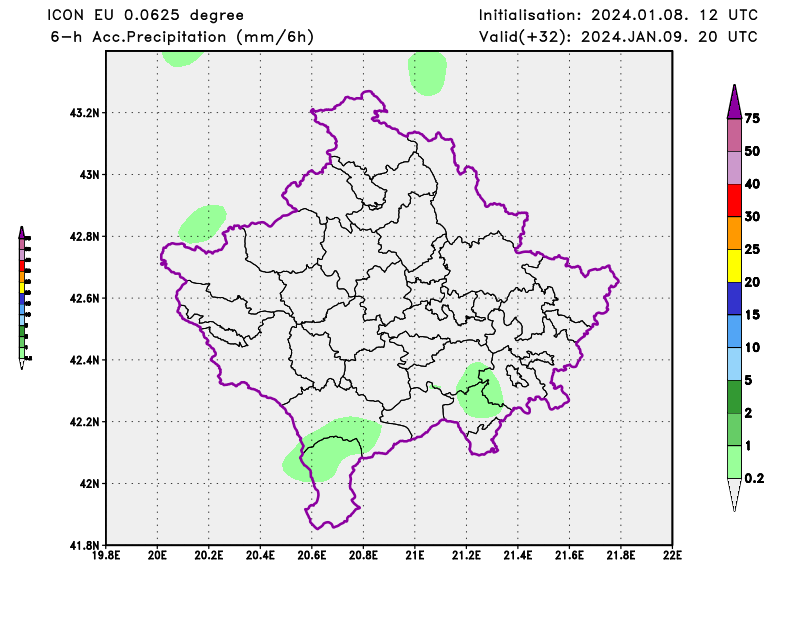Screen dimensions: 800x618
Task: Click the green precipitation patch at top near 21.05E
Action: [428, 73]
